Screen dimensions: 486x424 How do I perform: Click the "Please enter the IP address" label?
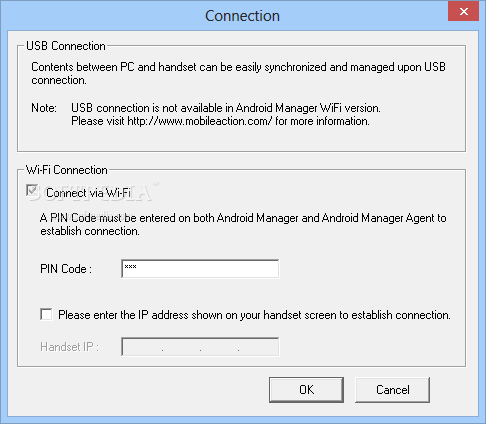click(x=254, y=315)
